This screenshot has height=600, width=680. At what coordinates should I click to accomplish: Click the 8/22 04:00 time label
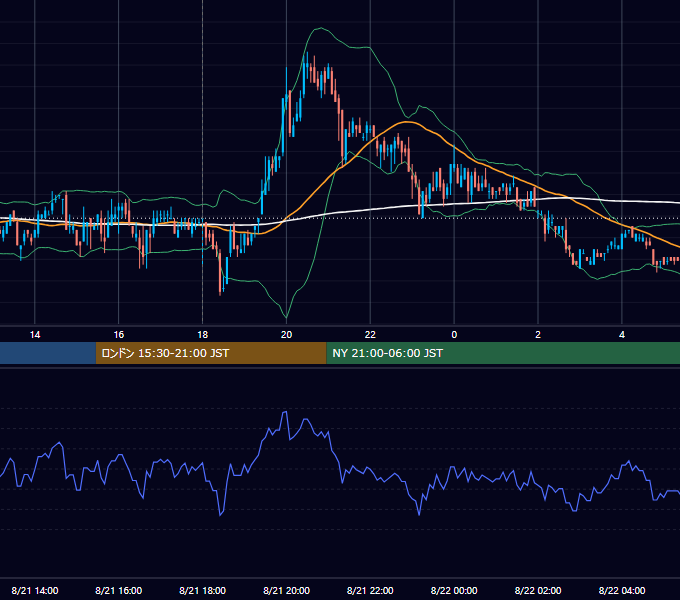pyautogui.click(x=622, y=590)
